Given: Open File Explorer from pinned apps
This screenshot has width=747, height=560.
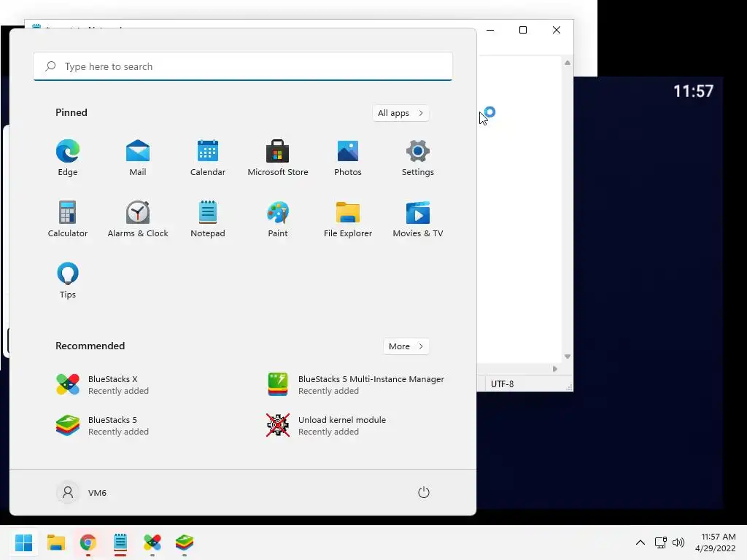Looking at the screenshot, I should tap(348, 219).
